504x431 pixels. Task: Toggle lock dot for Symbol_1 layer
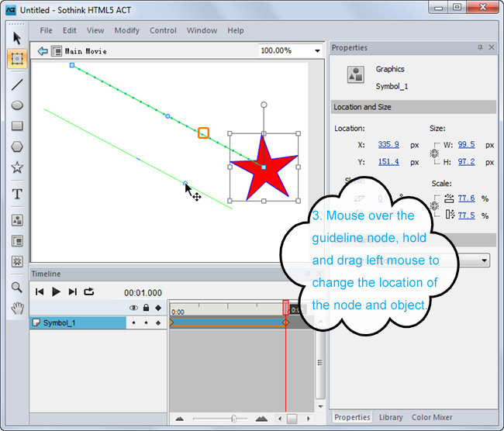[146, 322]
